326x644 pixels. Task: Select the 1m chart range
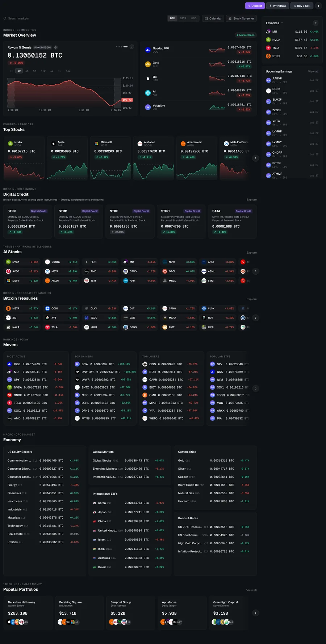click(x=27, y=71)
